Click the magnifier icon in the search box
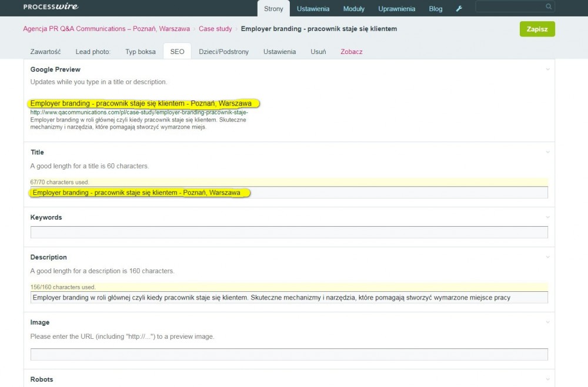Screen dimensions: 588x387 549,7
